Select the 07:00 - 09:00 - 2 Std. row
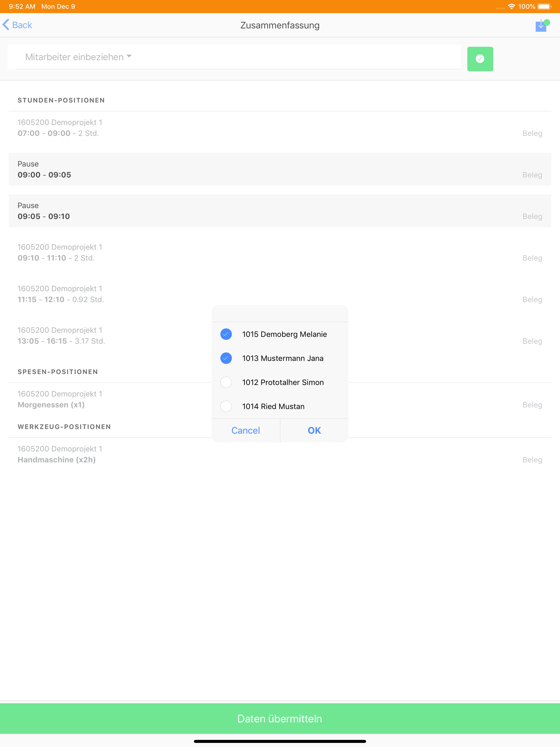Image resolution: width=560 pixels, height=747 pixels. tap(280, 128)
